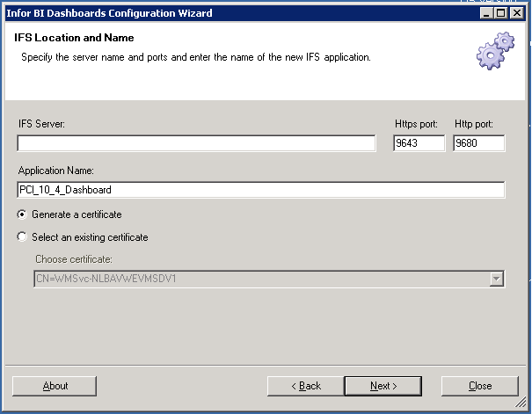Click the Specify the server name description text
532x414 pixels.
pyautogui.click(x=196, y=57)
